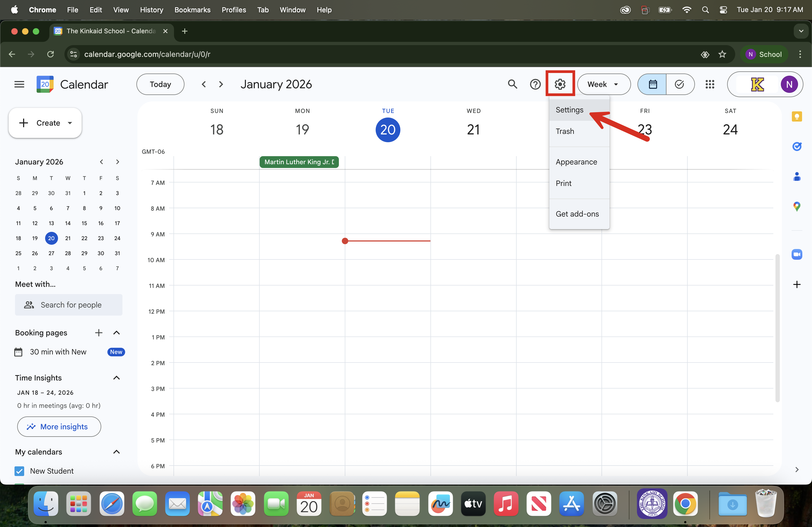Open Zoom add-on in side panel
812x527 pixels.
coord(797,254)
